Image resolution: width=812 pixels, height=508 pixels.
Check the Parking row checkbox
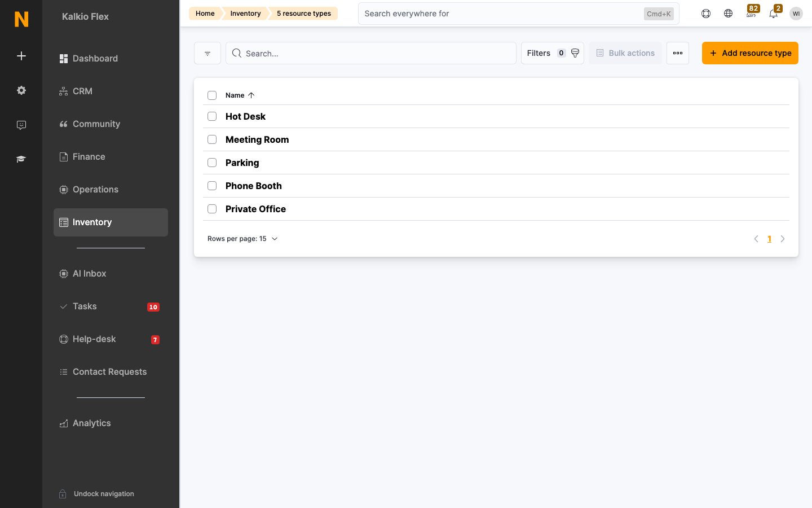[x=212, y=163]
